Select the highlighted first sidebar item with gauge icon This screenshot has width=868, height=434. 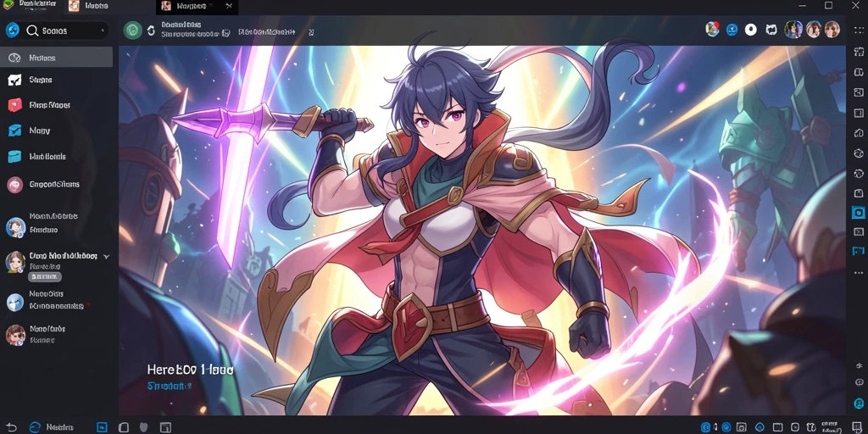click(x=57, y=58)
